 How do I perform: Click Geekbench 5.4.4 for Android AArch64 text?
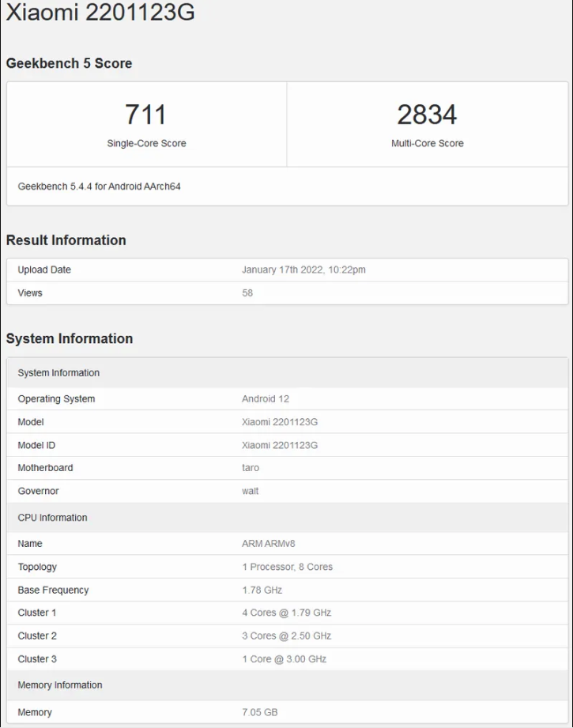99,187
